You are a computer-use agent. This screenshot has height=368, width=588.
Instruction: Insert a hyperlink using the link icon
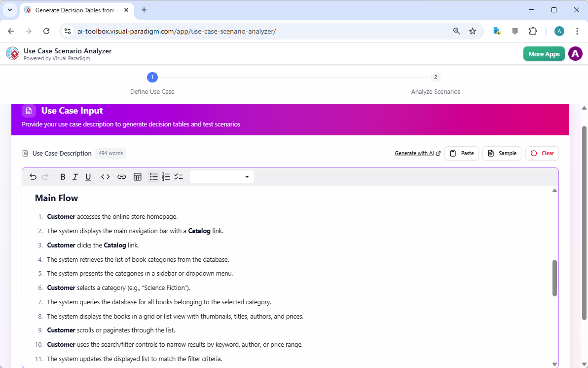[x=121, y=176]
